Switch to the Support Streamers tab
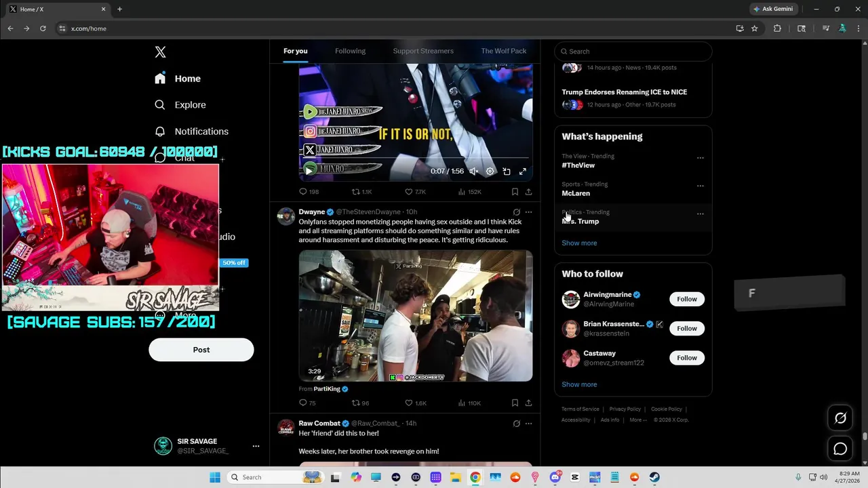868x488 pixels. [x=423, y=51]
